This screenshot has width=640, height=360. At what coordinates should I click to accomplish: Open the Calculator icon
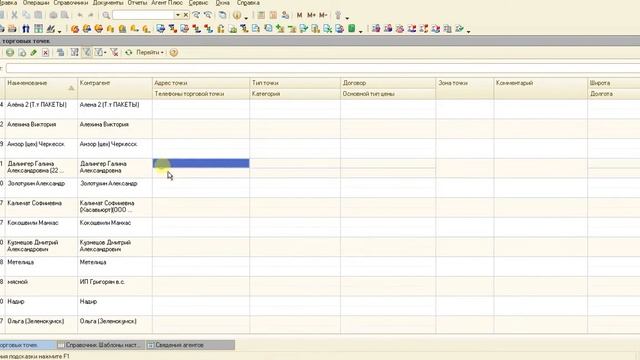pos(261,16)
